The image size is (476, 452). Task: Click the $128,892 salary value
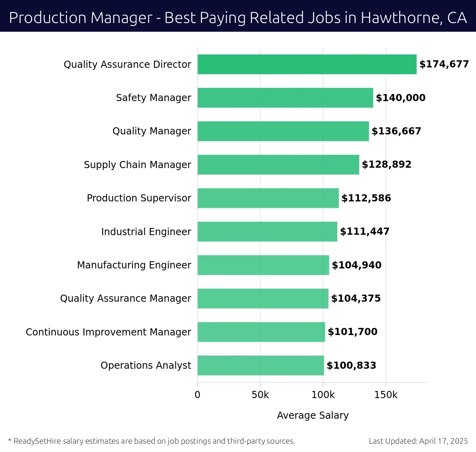point(387,165)
